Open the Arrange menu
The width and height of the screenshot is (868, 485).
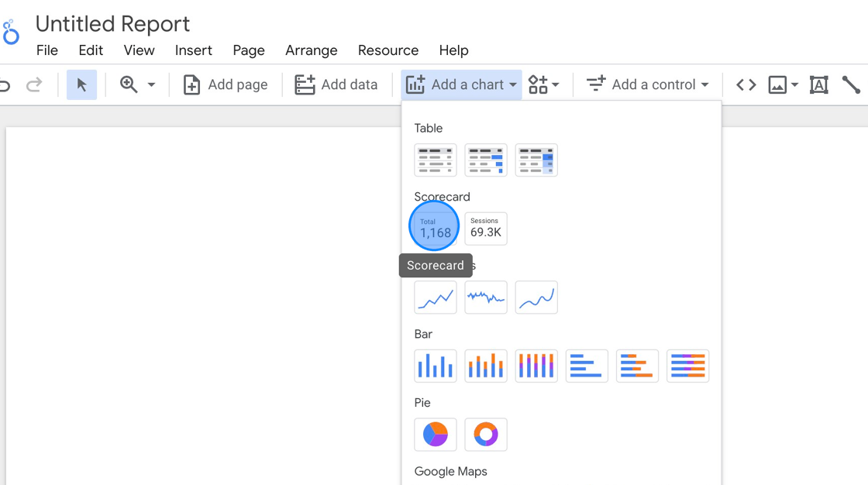[311, 50]
